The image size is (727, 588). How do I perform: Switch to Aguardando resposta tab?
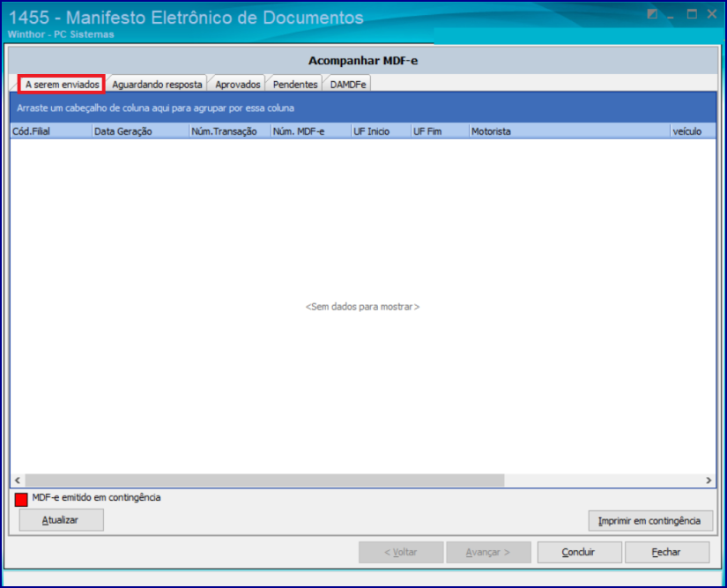(157, 85)
